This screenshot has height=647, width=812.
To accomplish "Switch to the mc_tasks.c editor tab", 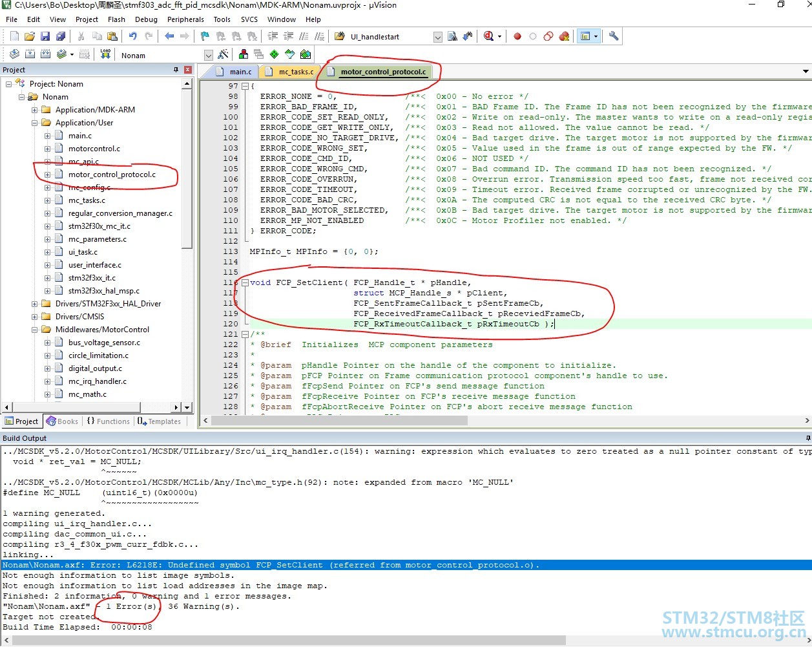I will (x=289, y=72).
